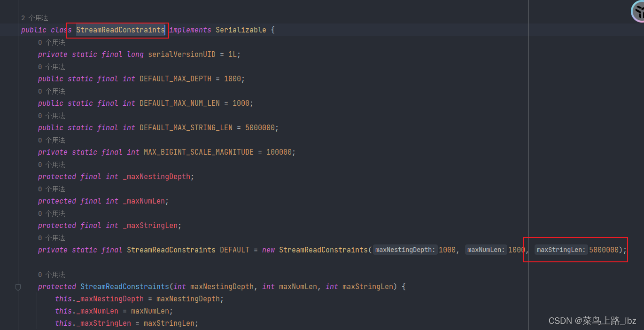644x330 pixels.
Task: Click the Serializable interface name
Action: pos(241,30)
